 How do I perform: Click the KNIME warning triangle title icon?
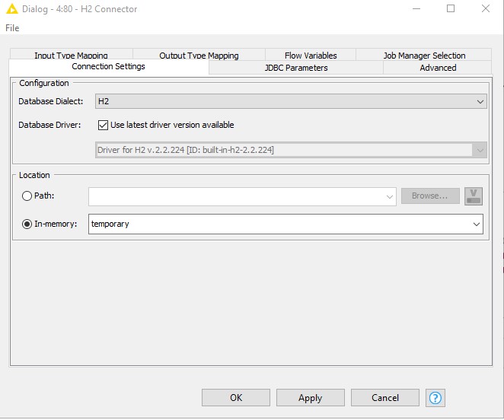(x=11, y=8)
